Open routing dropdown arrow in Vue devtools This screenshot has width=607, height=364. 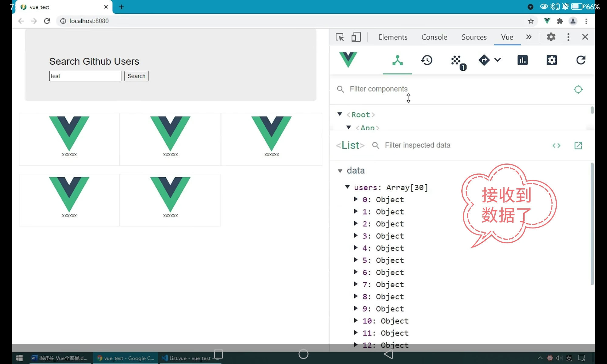click(x=497, y=60)
